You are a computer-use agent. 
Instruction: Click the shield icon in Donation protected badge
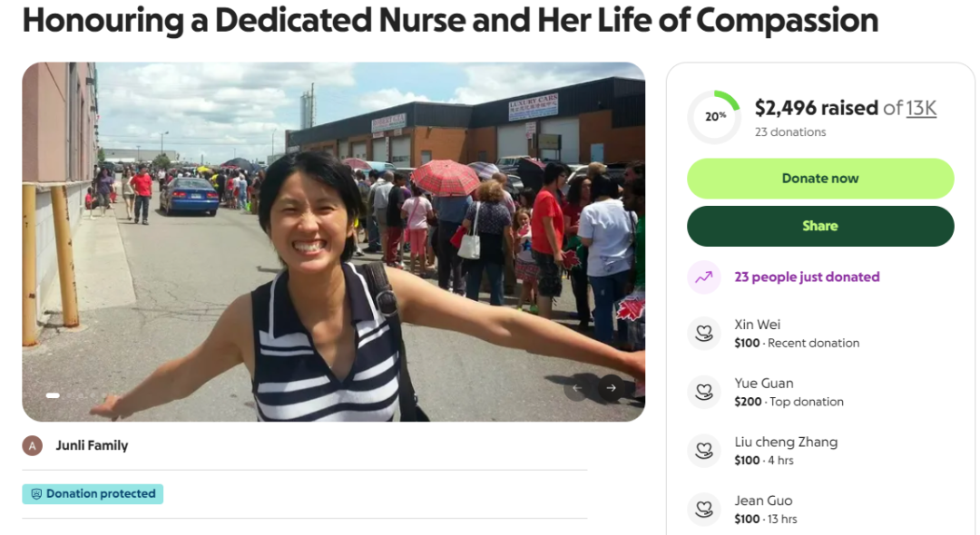pos(36,494)
